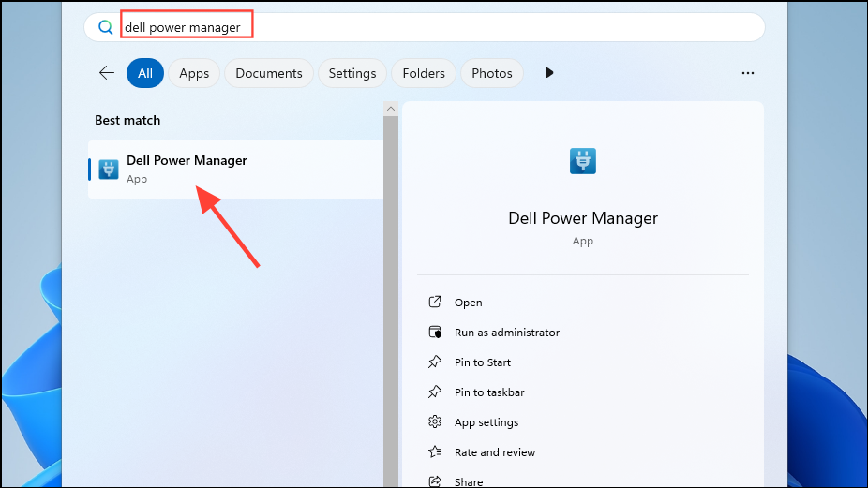The image size is (868, 488).
Task: Click the Run as administrator shield icon
Action: tap(435, 332)
